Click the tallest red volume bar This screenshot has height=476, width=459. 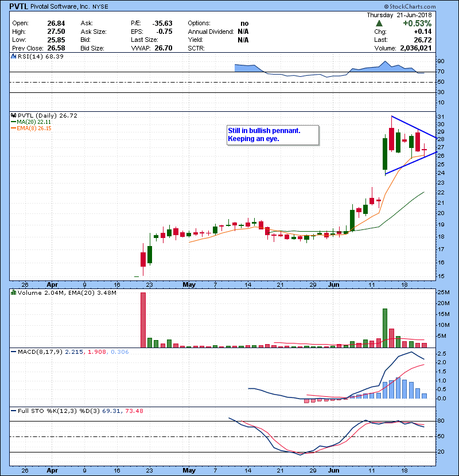(143, 319)
